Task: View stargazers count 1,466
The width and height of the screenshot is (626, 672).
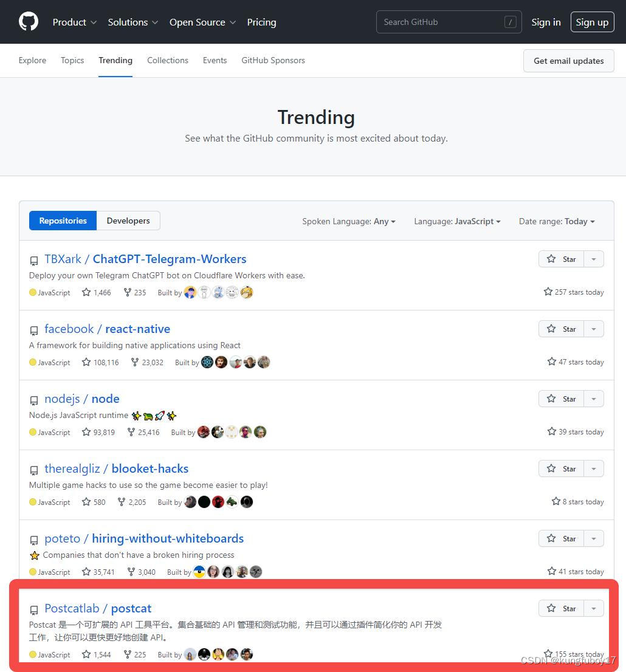Action: point(97,292)
